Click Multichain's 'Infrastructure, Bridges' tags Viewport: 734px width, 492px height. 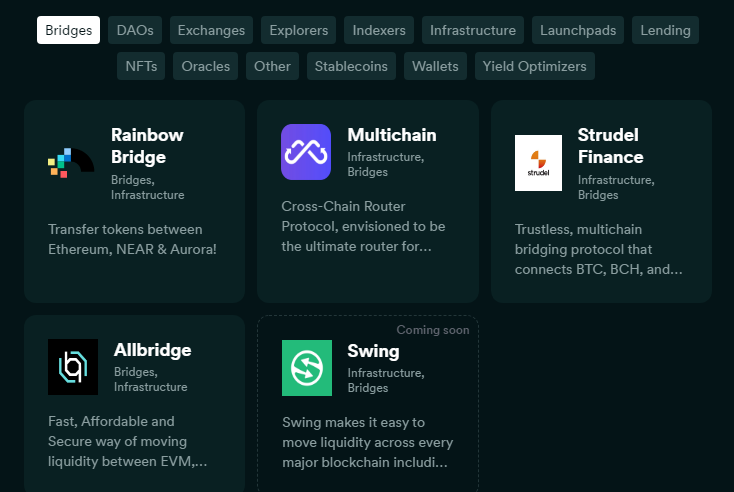[386, 164]
